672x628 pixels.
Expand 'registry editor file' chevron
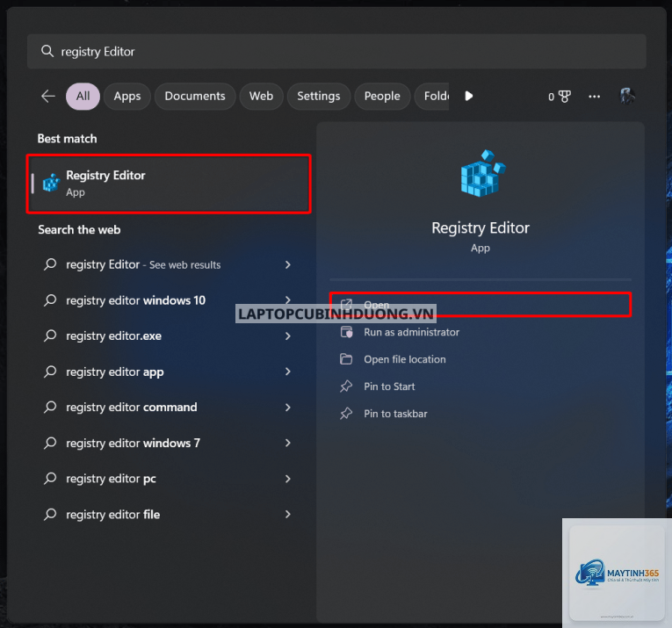[288, 514]
